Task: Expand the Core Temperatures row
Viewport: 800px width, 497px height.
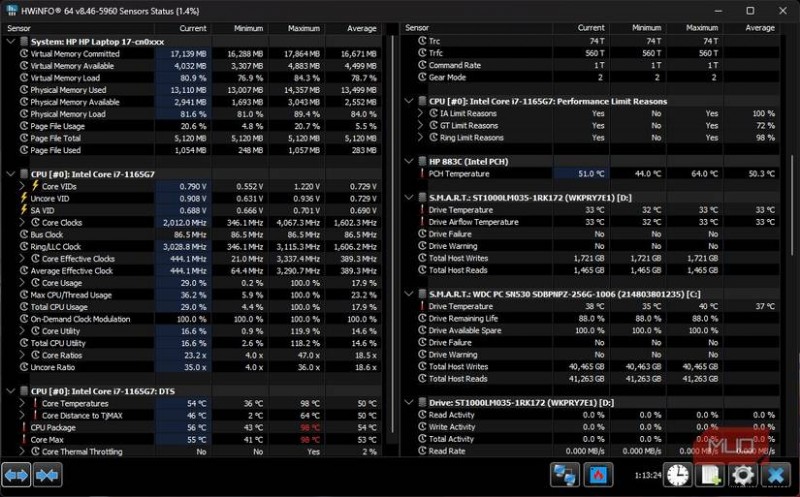Action: click(x=22, y=403)
